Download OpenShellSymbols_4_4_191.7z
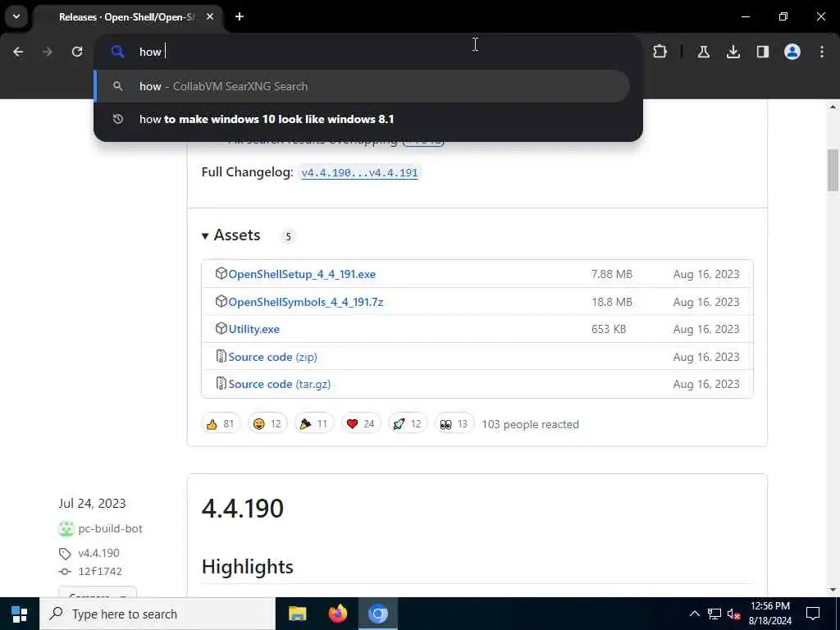 [306, 302]
